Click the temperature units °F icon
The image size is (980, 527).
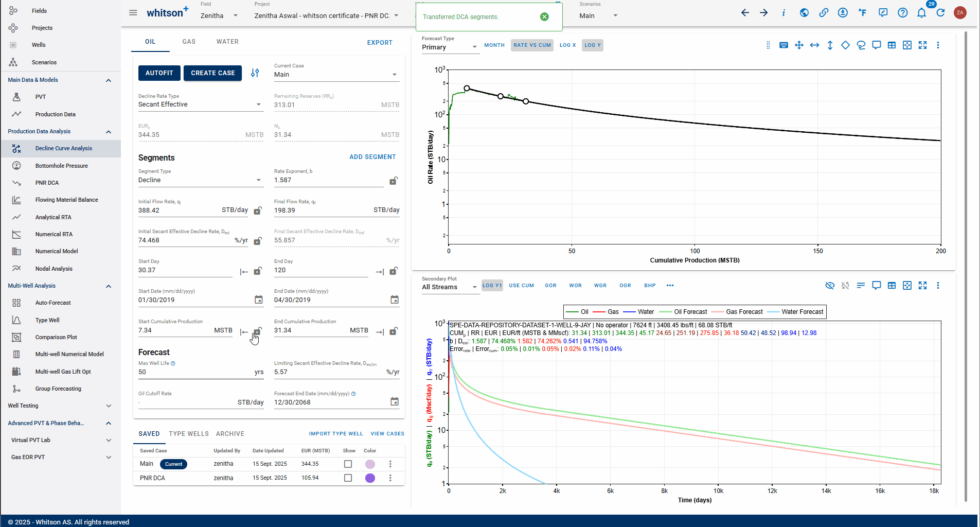pyautogui.click(x=863, y=13)
